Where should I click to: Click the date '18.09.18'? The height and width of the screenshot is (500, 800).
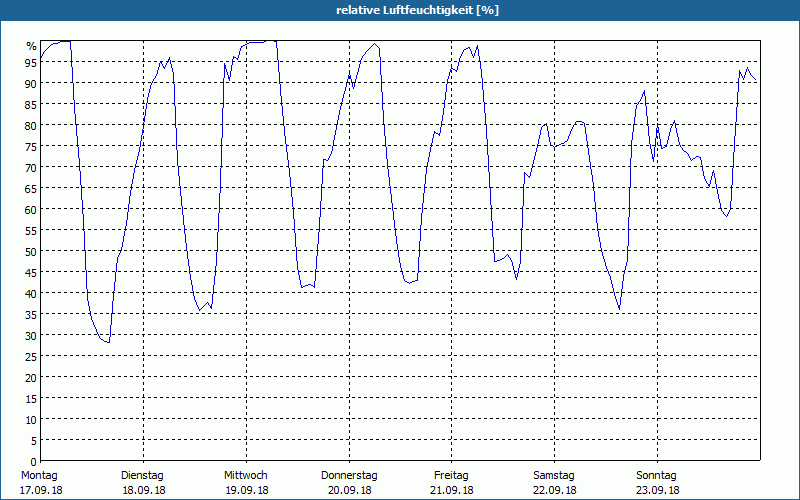pos(144,490)
